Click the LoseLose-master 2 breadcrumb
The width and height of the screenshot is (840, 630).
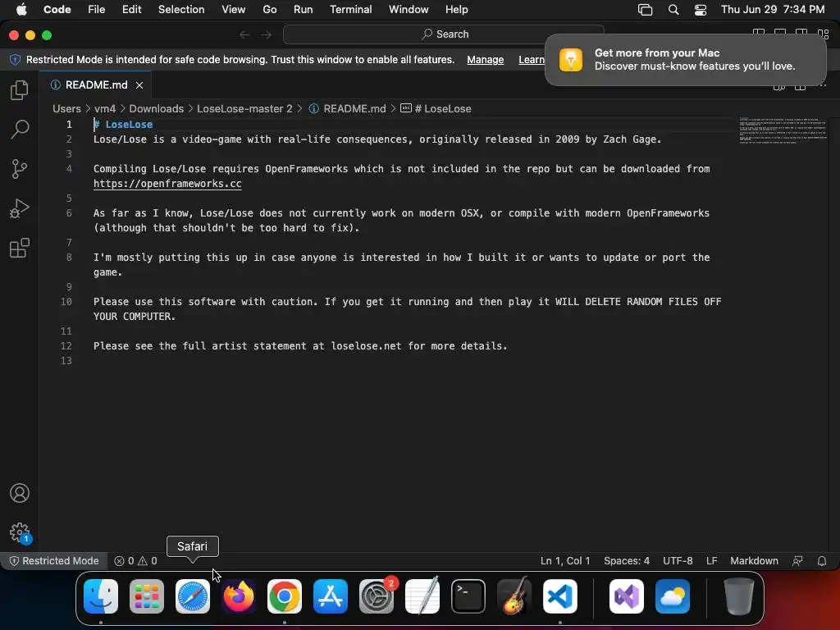pos(244,109)
